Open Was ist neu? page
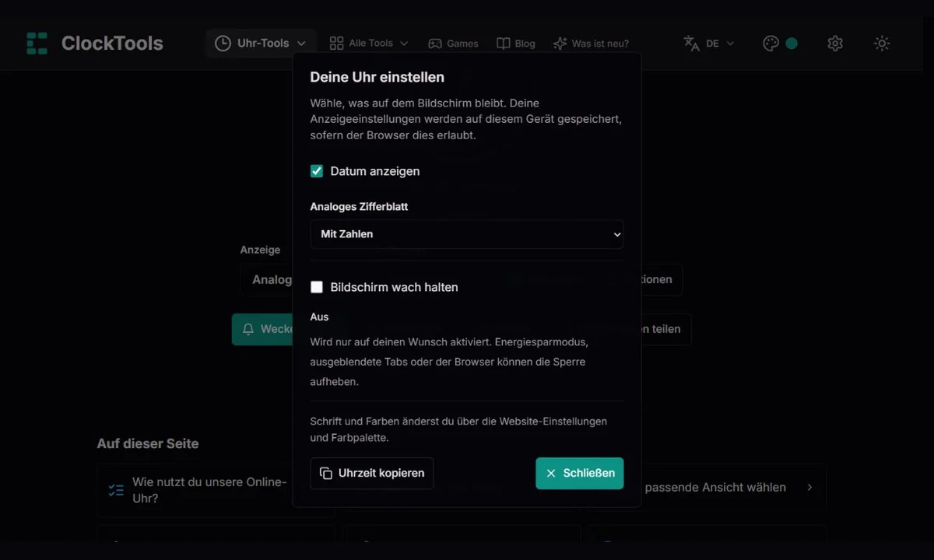This screenshot has width=934, height=560. tap(591, 44)
